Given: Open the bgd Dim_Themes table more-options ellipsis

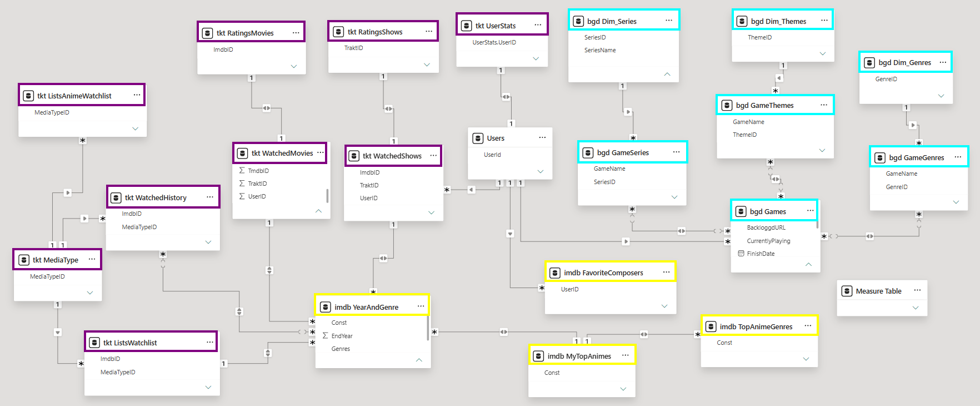Looking at the screenshot, I should click(824, 21).
